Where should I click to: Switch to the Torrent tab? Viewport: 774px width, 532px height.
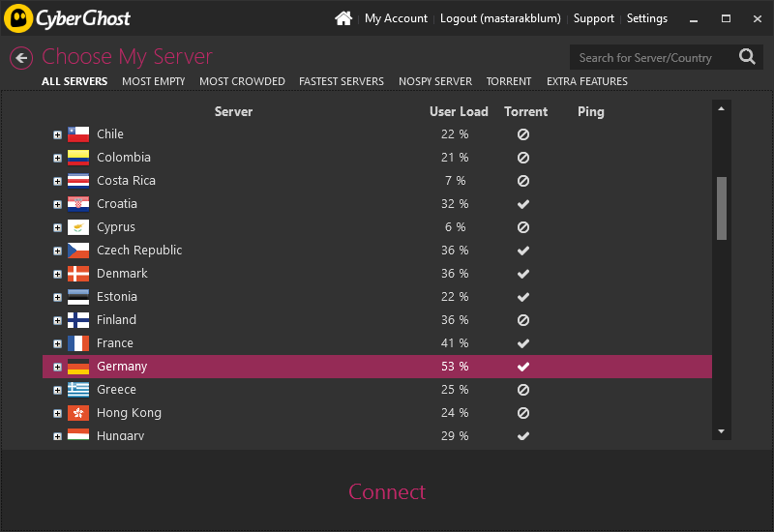tap(509, 81)
